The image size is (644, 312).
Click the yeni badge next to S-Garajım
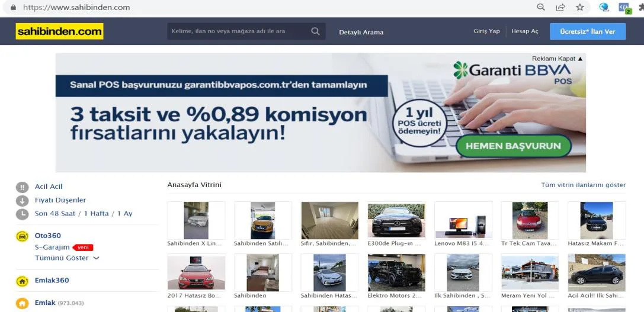point(83,247)
